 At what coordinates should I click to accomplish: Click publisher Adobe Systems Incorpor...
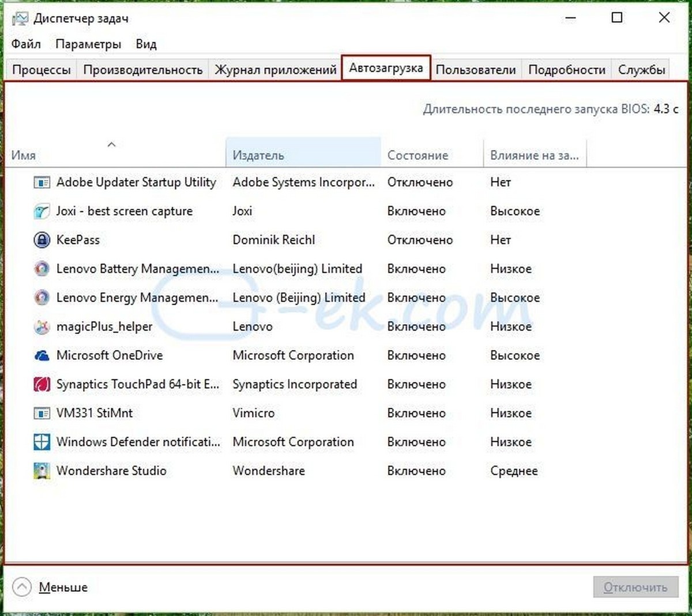pyautogui.click(x=304, y=182)
